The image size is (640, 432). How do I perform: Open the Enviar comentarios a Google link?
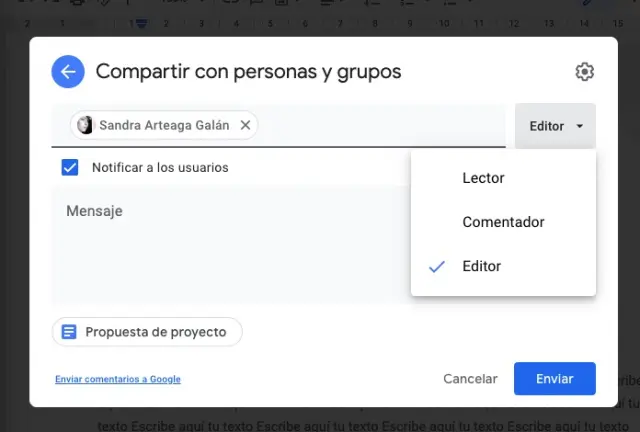tap(118, 380)
